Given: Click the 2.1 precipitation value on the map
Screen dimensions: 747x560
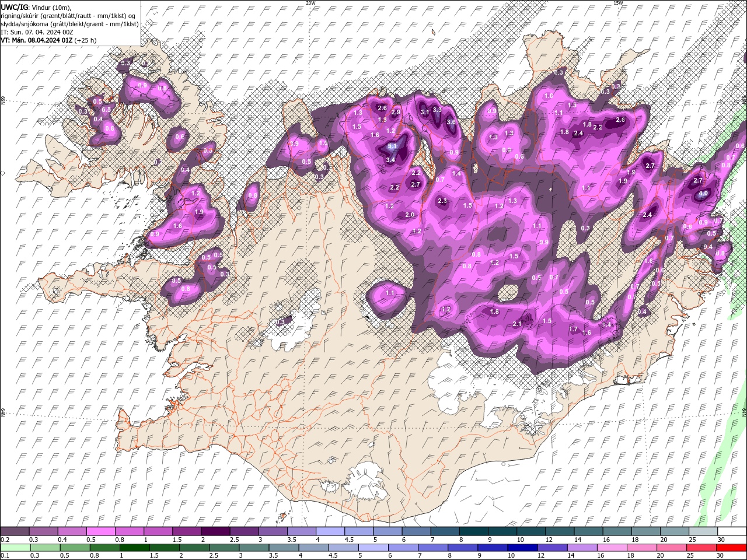Looking at the screenshot, I should coord(517,324).
